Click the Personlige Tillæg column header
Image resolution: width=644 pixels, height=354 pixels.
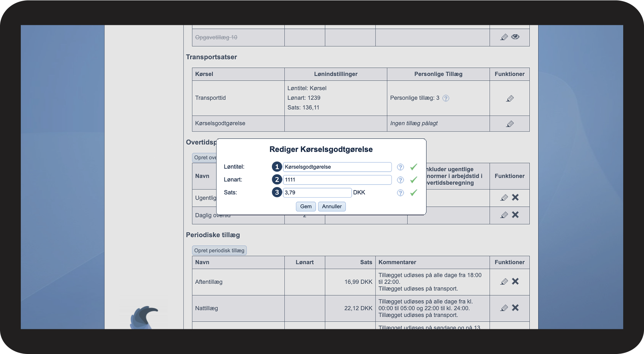coord(438,74)
